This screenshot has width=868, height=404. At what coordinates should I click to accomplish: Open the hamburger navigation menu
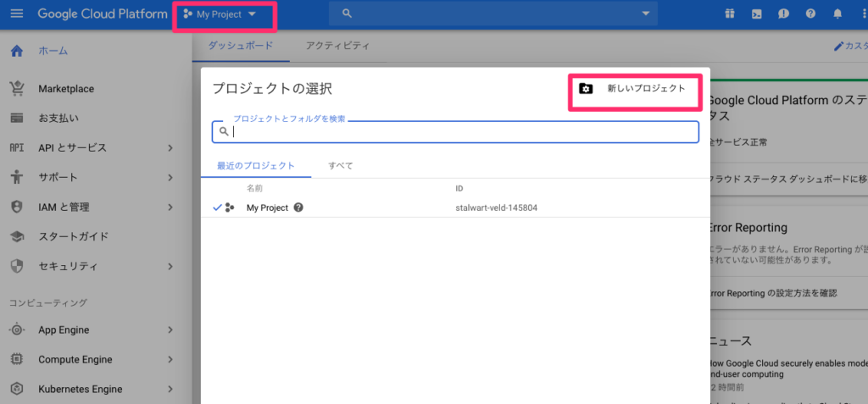point(17,14)
